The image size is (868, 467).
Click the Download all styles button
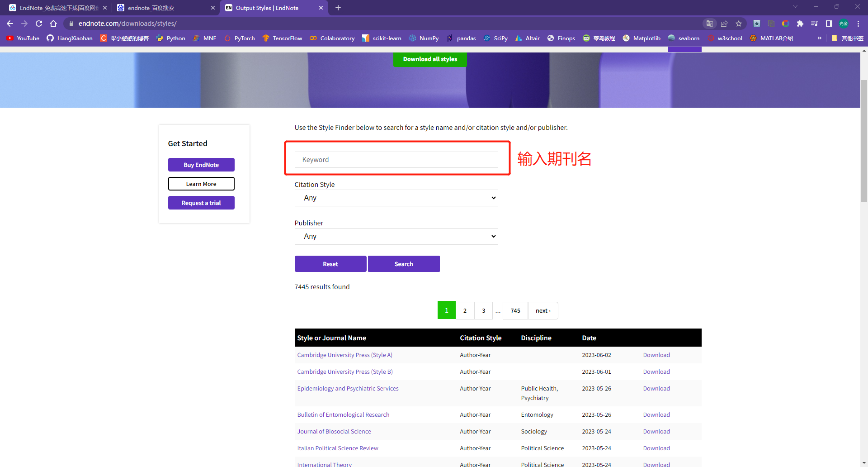pyautogui.click(x=430, y=59)
